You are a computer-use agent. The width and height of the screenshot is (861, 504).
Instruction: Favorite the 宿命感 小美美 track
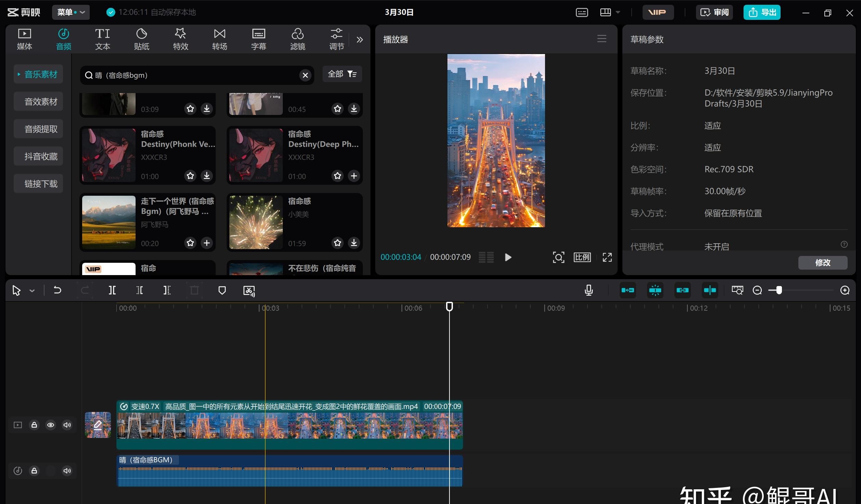coord(338,243)
